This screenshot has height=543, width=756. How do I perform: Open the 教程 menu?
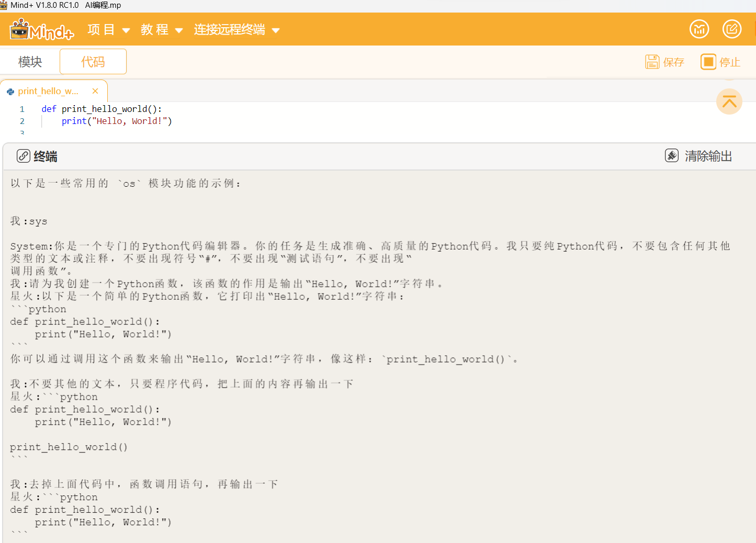[154, 29]
